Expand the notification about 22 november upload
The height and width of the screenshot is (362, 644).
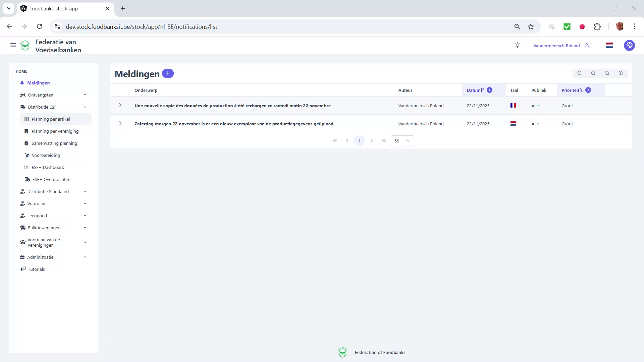click(120, 124)
